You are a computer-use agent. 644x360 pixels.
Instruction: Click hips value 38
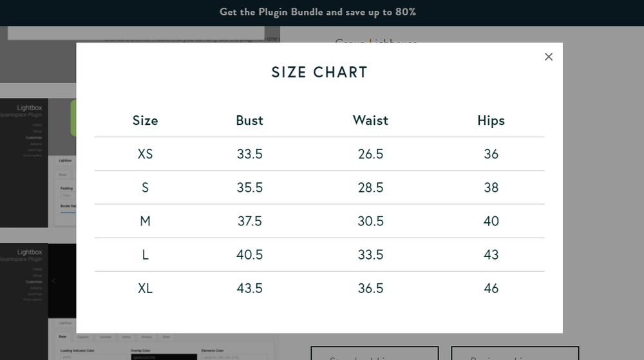[491, 187]
